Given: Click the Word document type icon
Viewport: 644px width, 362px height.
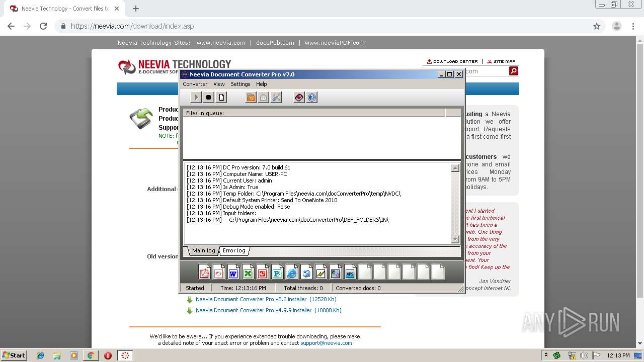Looking at the screenshot, I should (x=233, y=272).
